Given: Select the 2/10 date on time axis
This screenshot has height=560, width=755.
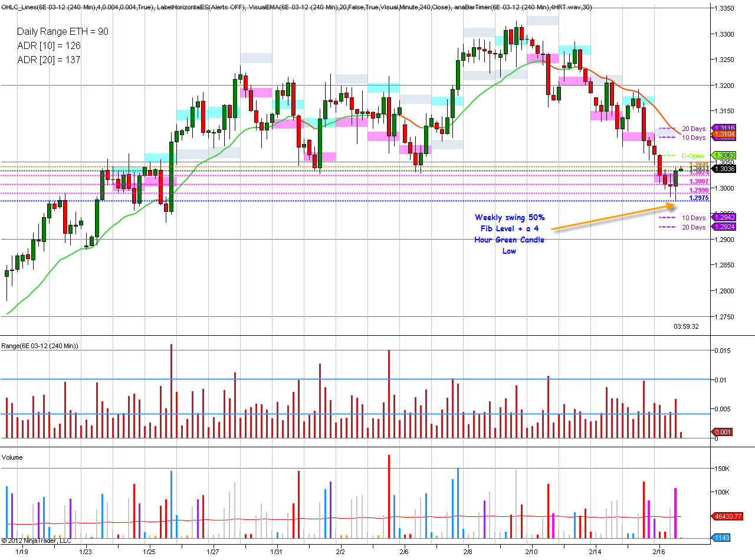Looking at the screenshot, I should [531, 552].
